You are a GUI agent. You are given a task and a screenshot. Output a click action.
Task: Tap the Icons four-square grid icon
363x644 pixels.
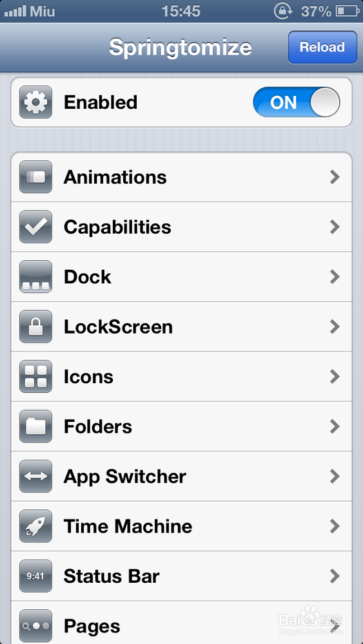[35, 377]
